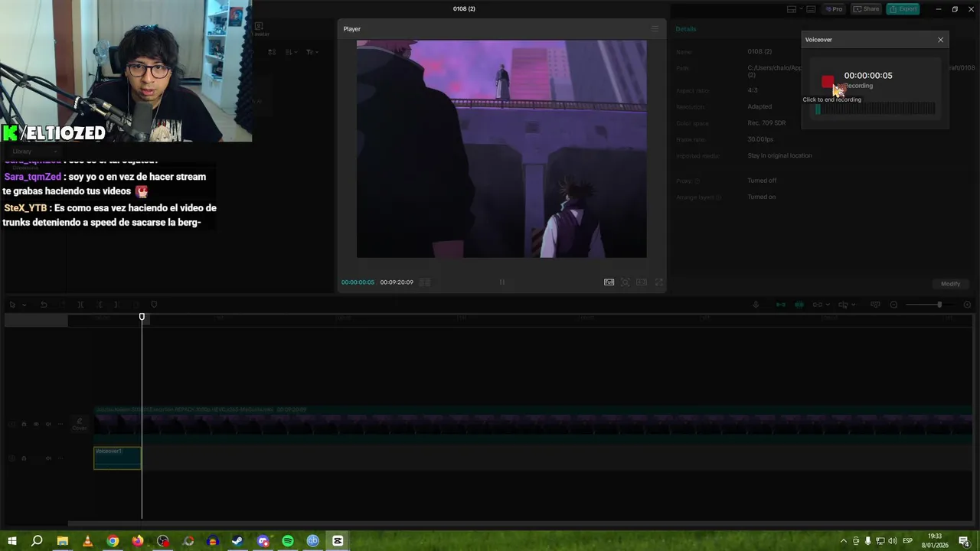The width and height of the screenshot is (980, 551).
Task: Click the Split icon in timeline toolbar
Action: (x=80, y=305)
